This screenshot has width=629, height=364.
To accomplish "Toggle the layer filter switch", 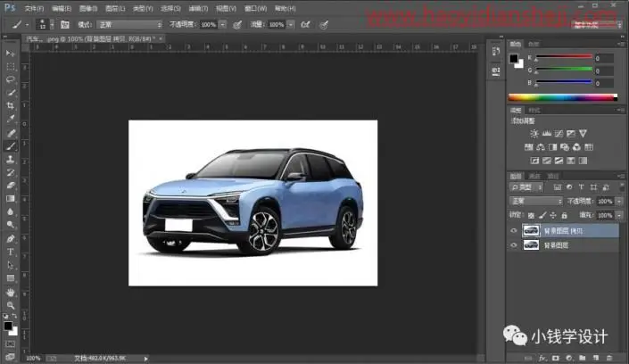I will (x=621, y=187).
